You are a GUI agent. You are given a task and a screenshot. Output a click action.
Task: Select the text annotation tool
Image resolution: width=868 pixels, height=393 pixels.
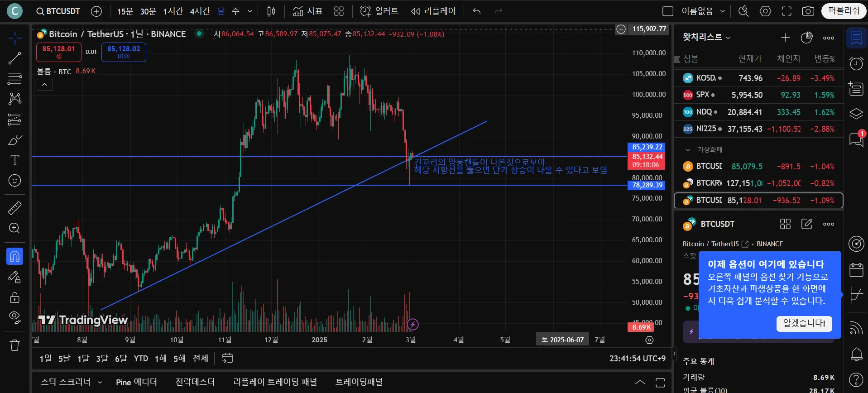point(15,160)
